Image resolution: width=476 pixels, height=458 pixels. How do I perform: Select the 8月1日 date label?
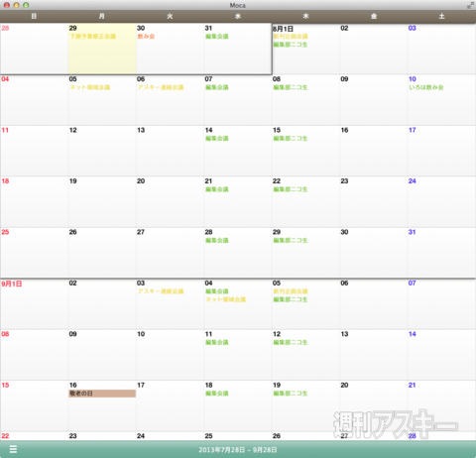[283, 29]
